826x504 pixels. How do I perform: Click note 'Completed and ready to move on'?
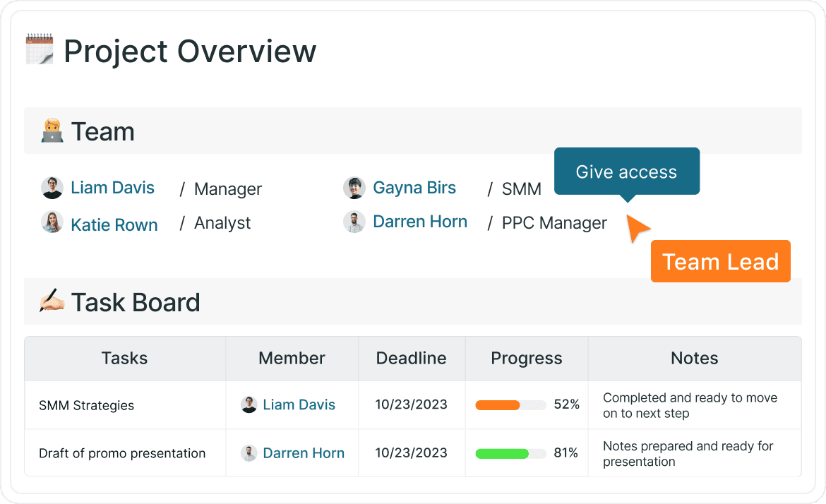click(x=690, y=405)
